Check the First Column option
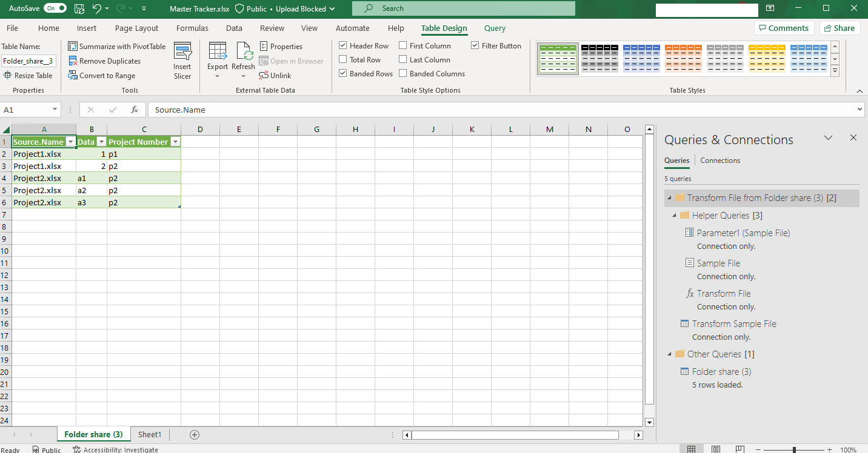 [403, 45]
